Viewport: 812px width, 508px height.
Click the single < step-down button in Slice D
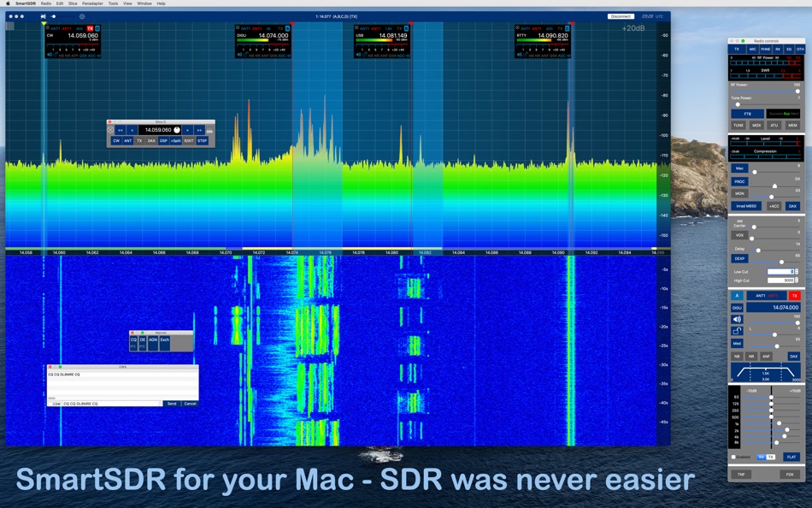pos(132,130)
